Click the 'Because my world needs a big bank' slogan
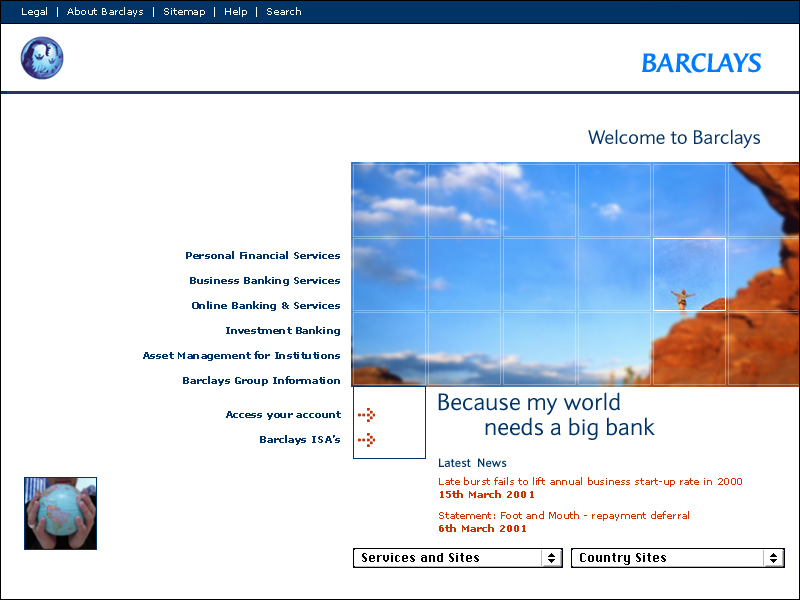Image resolution: width=800 pixels, height=600 pixels. (546, 415)
